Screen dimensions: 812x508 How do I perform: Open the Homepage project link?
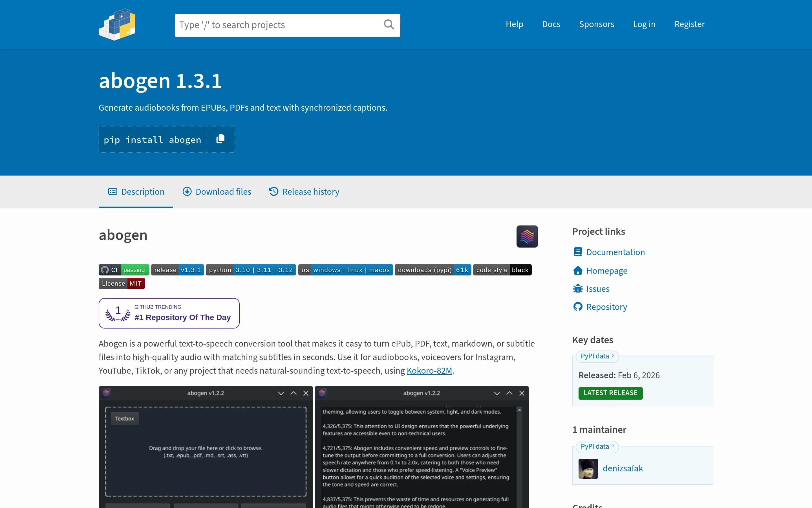(x=607, y=270)
